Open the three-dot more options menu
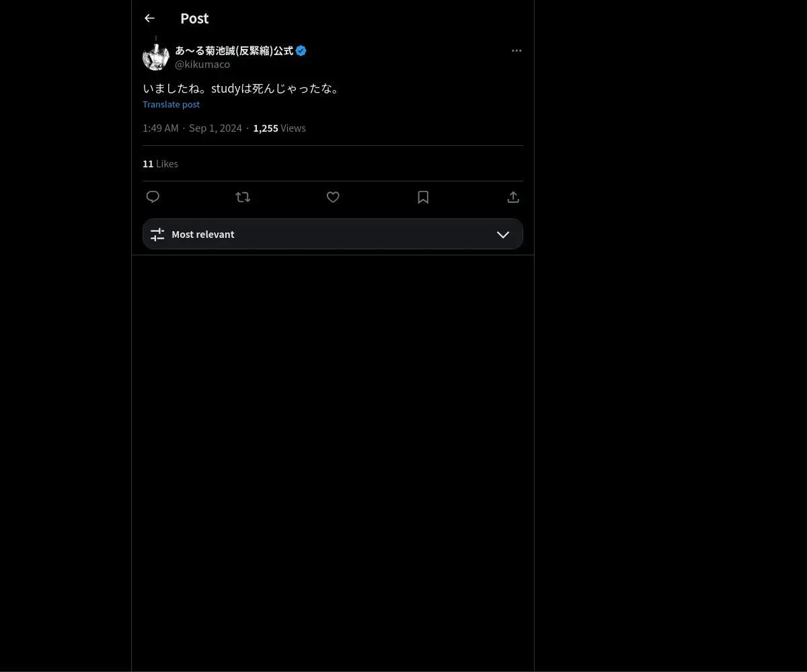The width and height of the screenshot is (807, 672). (x=516, y=51)
